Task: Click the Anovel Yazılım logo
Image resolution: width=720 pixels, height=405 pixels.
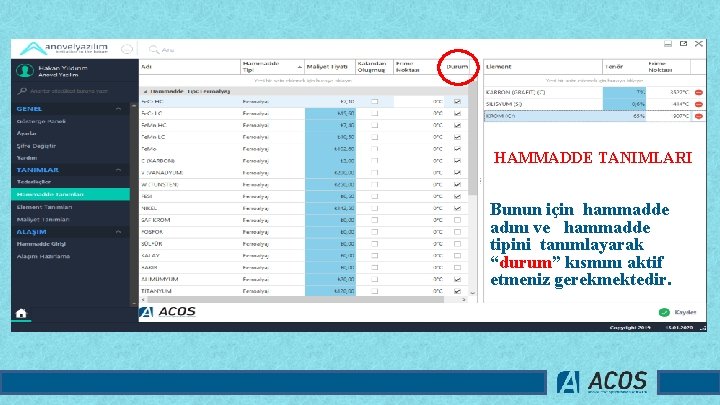Action: point(64,48)
